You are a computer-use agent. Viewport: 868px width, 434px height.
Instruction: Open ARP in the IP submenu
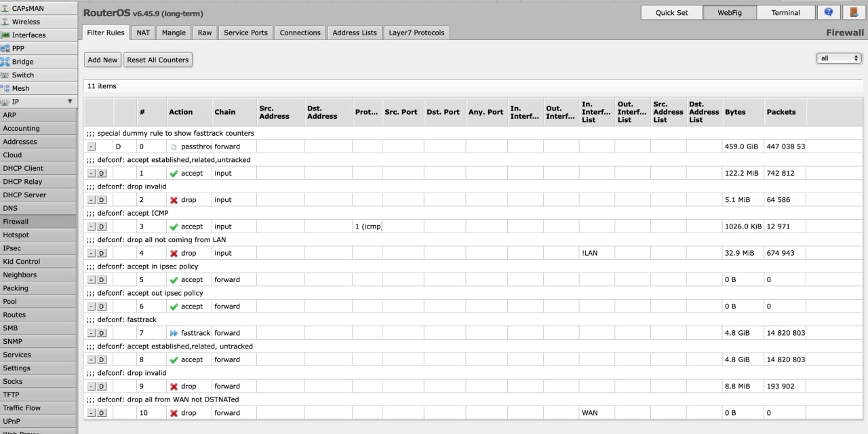(39, 115)
